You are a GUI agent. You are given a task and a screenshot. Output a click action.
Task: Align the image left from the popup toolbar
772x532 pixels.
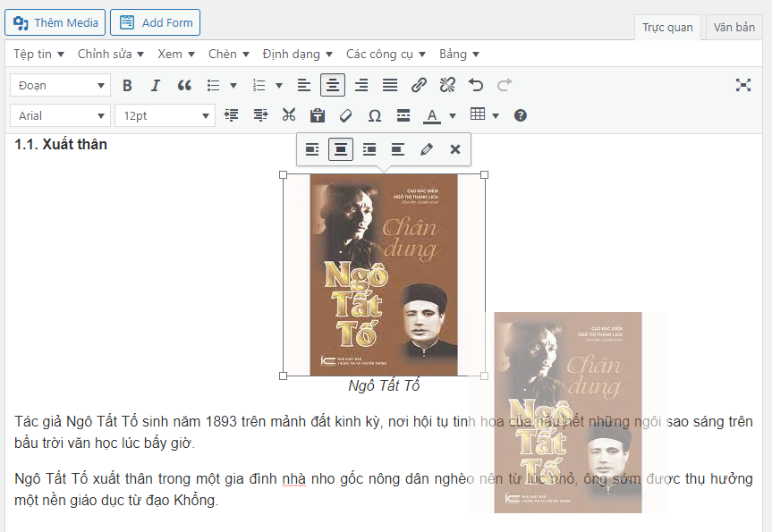[x=312, y=149]
